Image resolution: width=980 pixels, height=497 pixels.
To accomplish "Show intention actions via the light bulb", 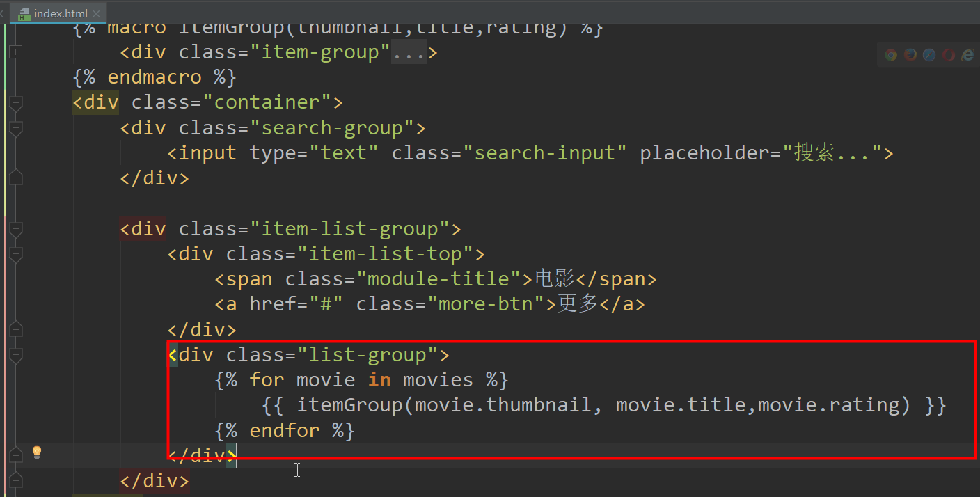I will point(37,452).
